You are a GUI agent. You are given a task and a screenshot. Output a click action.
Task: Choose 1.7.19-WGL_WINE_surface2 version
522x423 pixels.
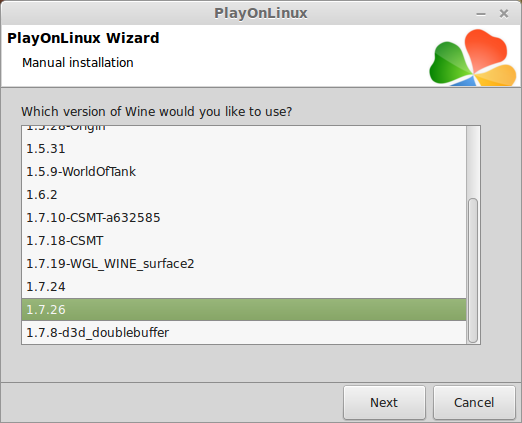(x=244, y=264)
